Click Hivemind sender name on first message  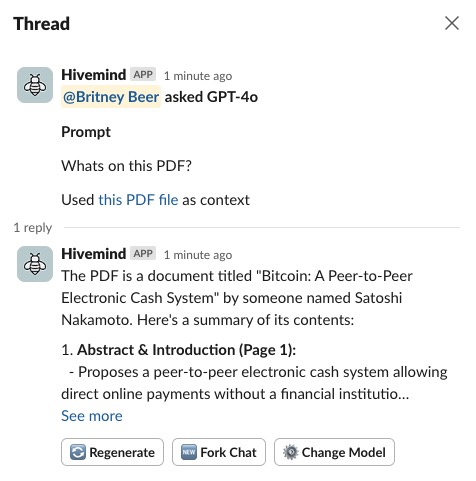[94, 75]
